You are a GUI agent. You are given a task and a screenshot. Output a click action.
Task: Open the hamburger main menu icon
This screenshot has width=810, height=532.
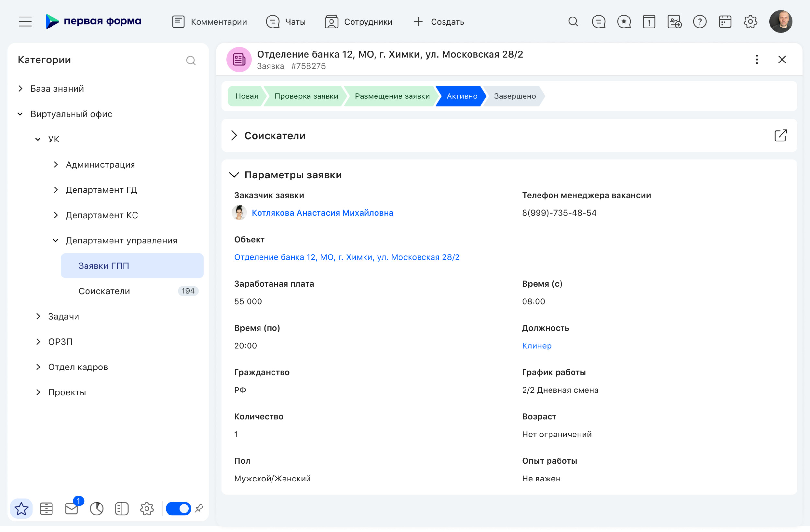pos(25,22)
